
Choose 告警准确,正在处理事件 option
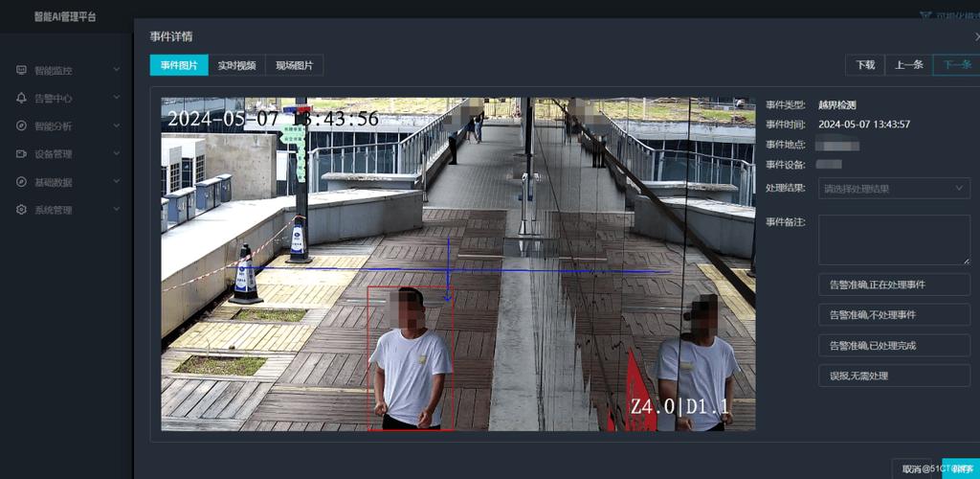coord(895,285)
